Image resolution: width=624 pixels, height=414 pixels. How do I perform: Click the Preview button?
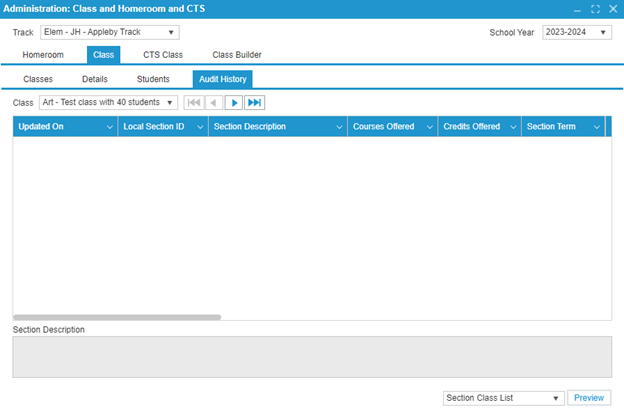[x=589, y=398]
